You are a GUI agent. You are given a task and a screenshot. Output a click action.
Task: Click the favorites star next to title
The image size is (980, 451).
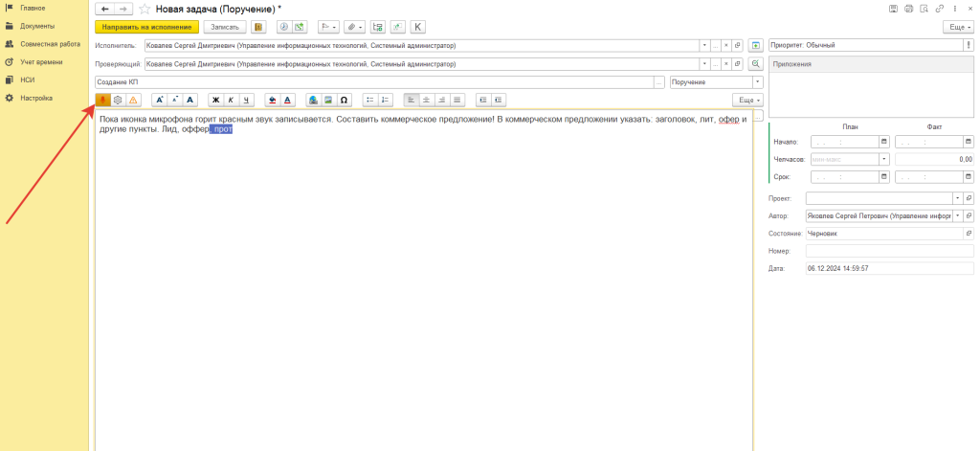click(145, 9)
